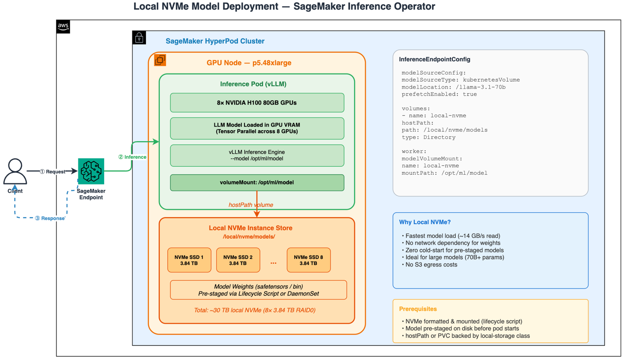Click the mountPath: /opt/ml/model line
The image size is (631, 364).
click(x=444, y=173)
